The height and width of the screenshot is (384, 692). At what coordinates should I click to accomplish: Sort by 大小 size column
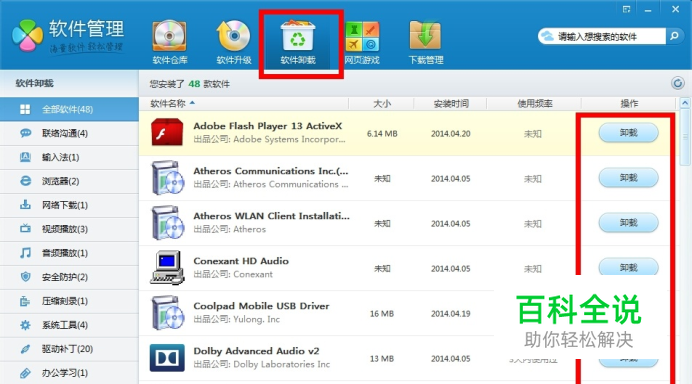tap(382, 104)
